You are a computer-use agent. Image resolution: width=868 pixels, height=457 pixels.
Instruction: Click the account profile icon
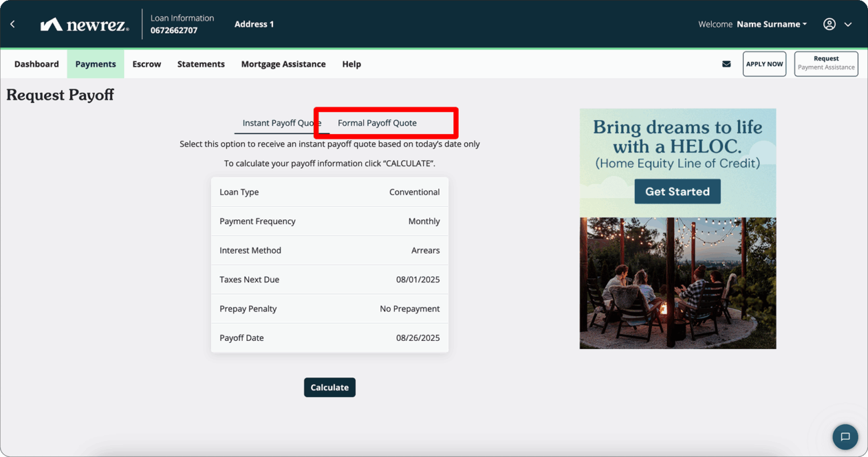[829, 23]
